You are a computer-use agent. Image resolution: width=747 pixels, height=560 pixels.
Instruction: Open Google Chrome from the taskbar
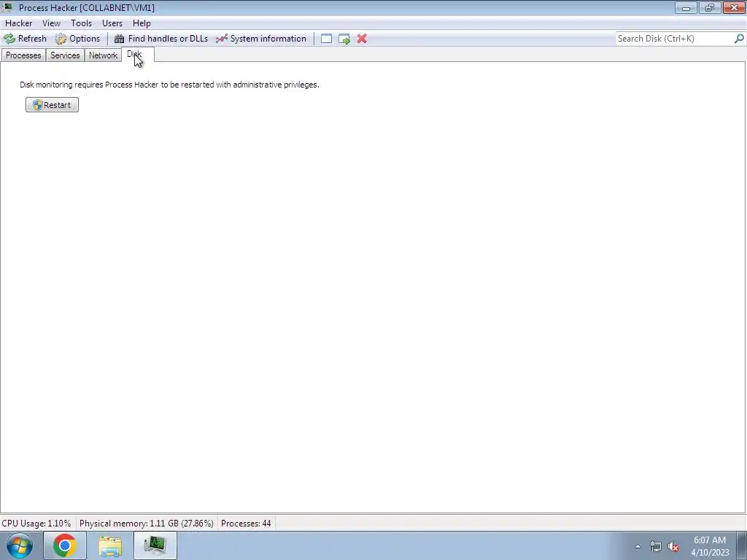[x=64, y=545]
